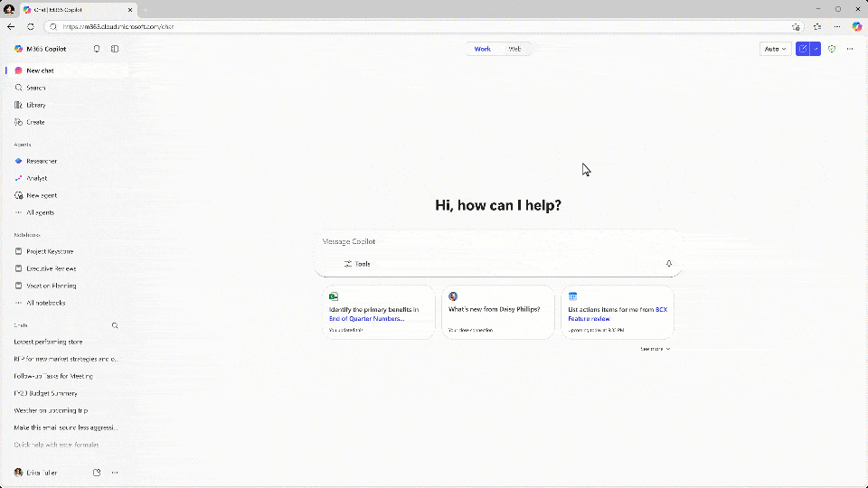Click the blue new chat compose button

click(x=802, y=49)
